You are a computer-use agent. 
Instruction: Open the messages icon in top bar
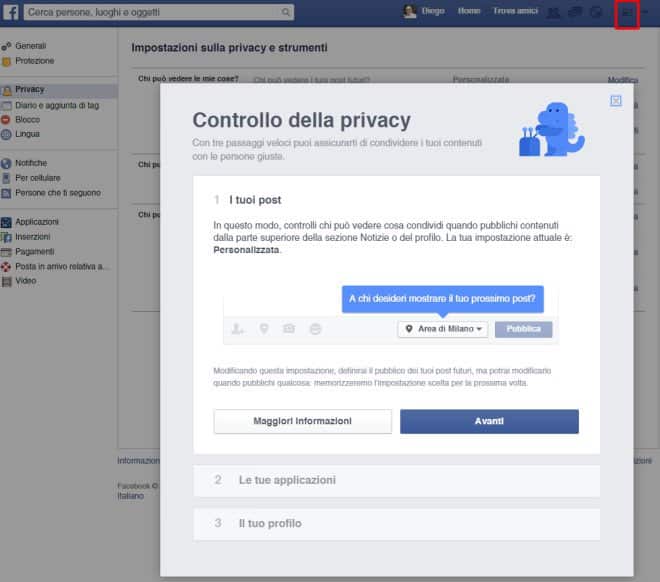point(575,12)
